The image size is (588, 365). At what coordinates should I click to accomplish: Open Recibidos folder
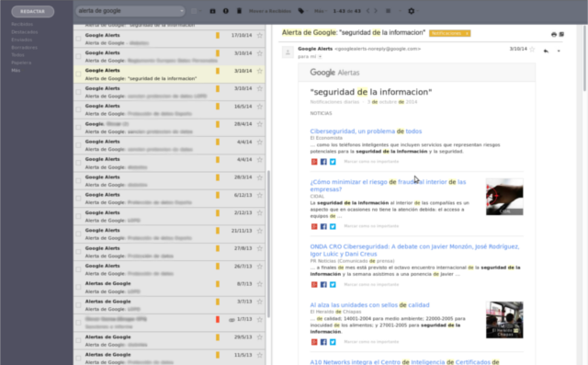tap(22, 25)
